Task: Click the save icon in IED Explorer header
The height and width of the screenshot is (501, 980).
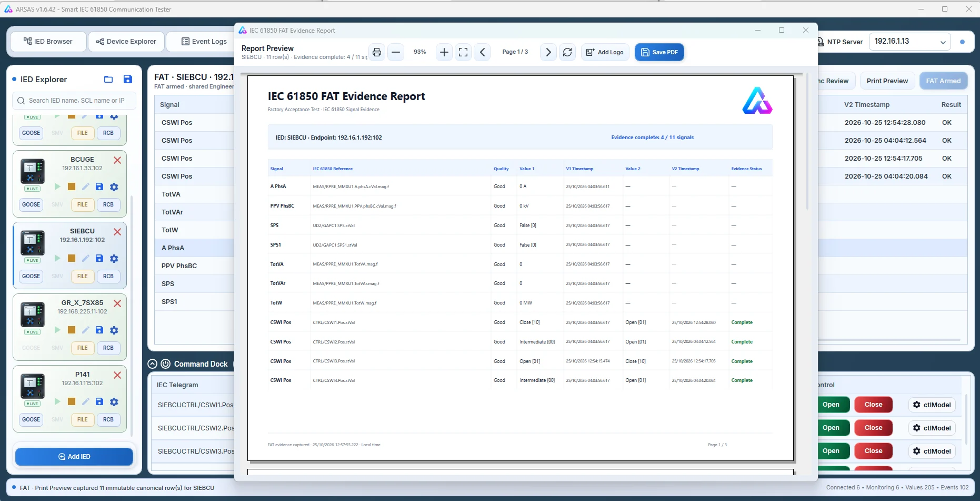Action: click(x=127, y=80)
